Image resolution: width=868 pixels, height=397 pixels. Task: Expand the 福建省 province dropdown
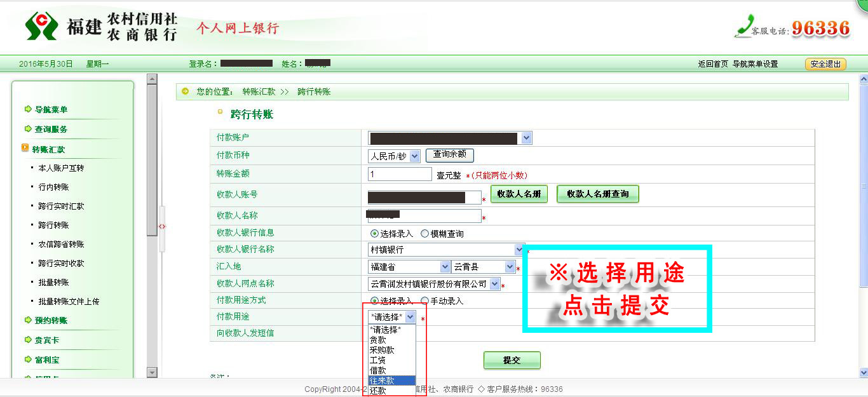(x=445, y=267)
